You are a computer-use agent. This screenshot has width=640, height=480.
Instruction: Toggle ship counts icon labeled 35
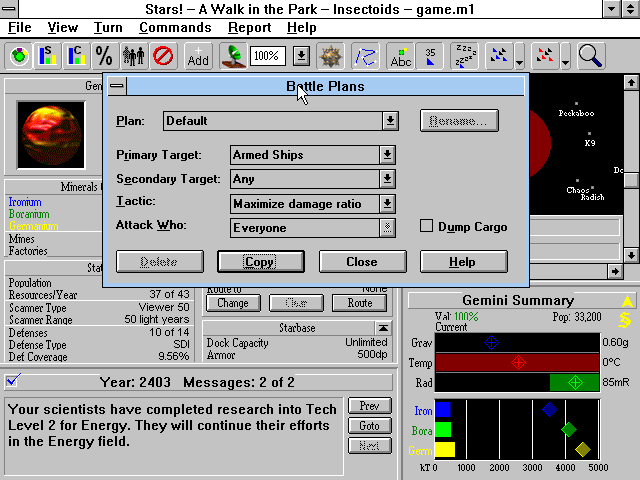coord(430,56)
